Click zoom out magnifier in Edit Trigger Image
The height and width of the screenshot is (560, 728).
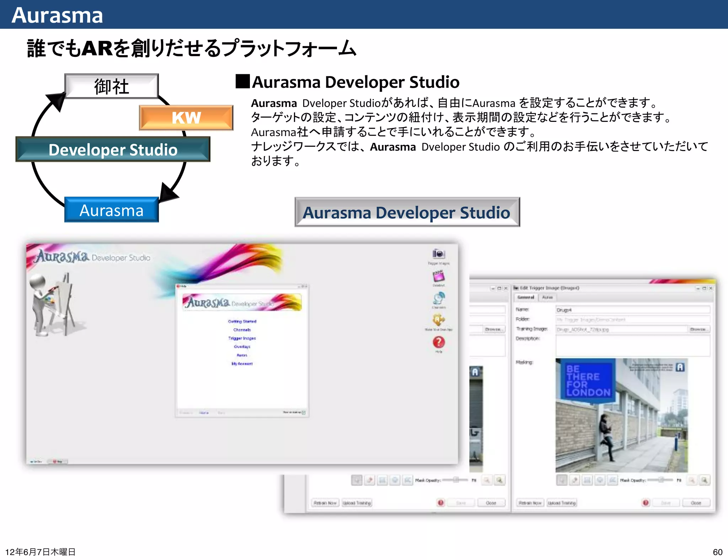[691, 480]
